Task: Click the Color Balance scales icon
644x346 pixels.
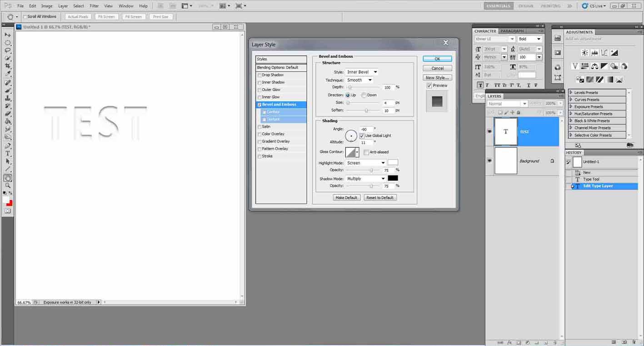Action: click(594, 66)
